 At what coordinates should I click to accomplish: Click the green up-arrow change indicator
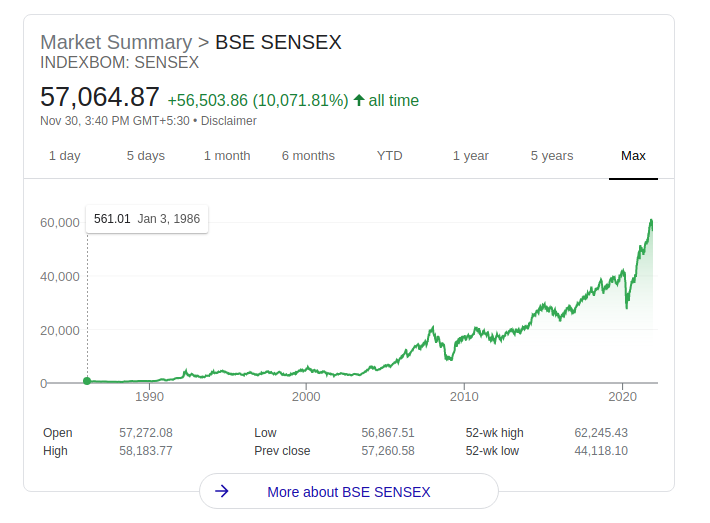tap(359, 100)
